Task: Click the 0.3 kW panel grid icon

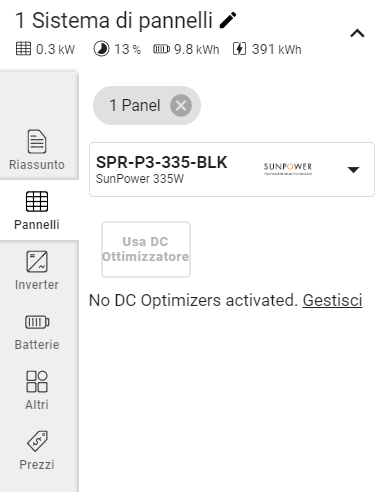Action: [x=23, y=49]
